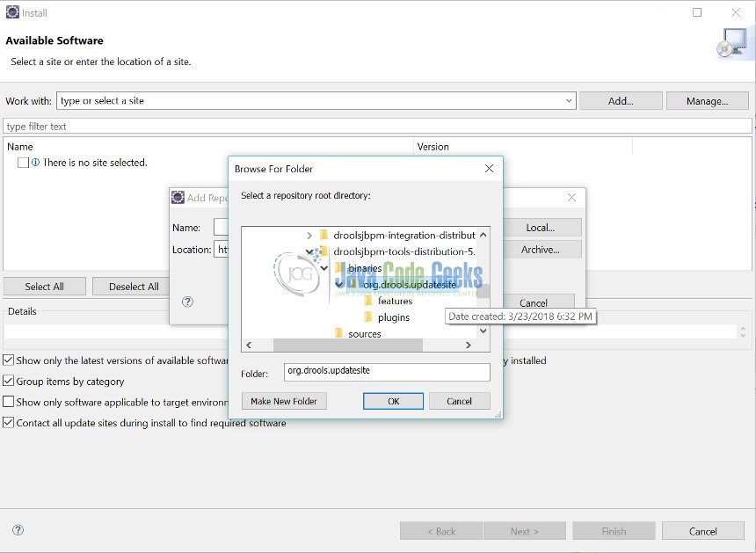Select the features folder
This screenshot has height=553, width=756.
(x=395, y=301)
